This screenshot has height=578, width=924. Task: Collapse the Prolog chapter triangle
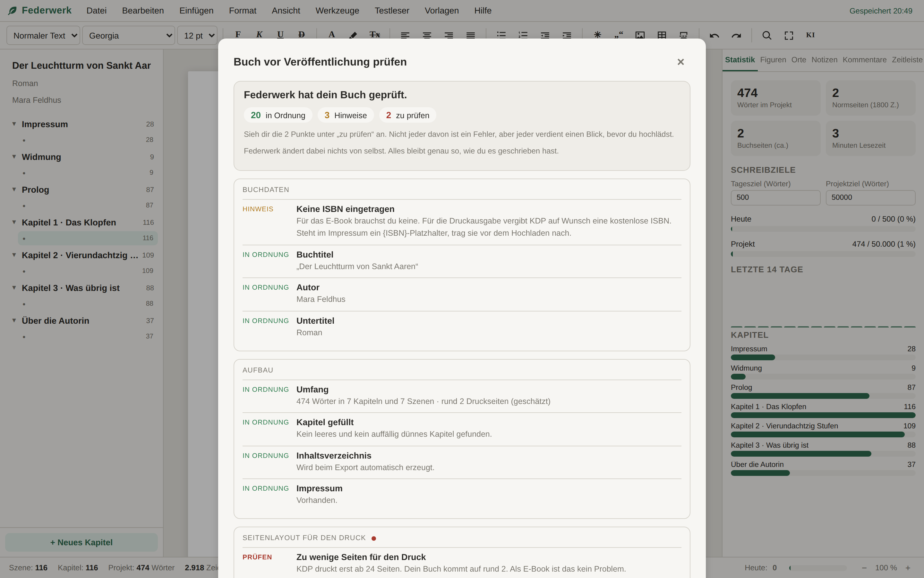14,189
